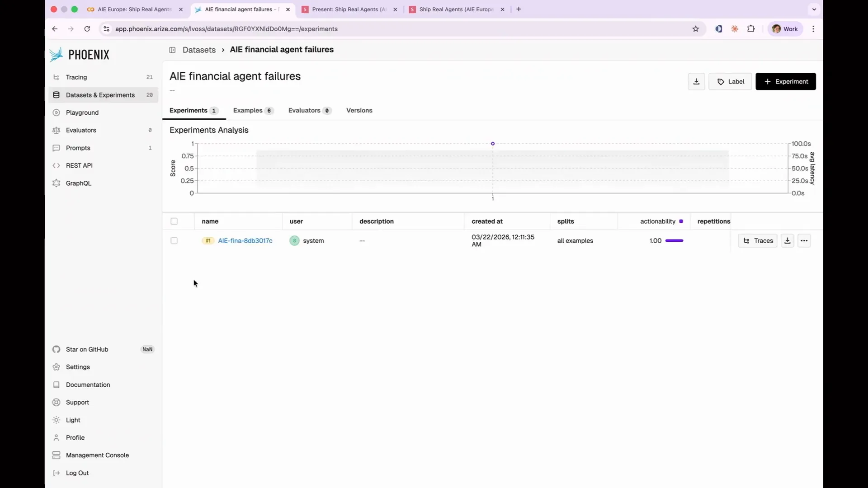This screenshot has width=868, height=488.
Task: Open the Management Console
Action: point(103,455)
